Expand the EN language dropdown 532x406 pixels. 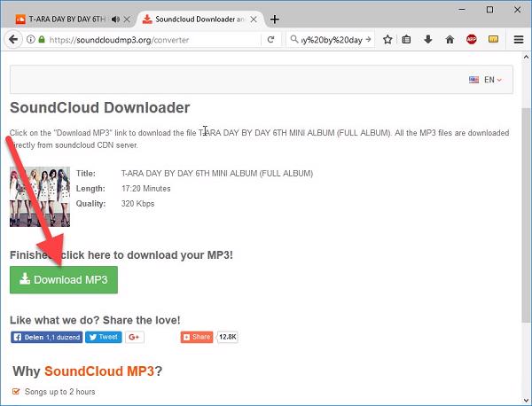coord(493,80)
